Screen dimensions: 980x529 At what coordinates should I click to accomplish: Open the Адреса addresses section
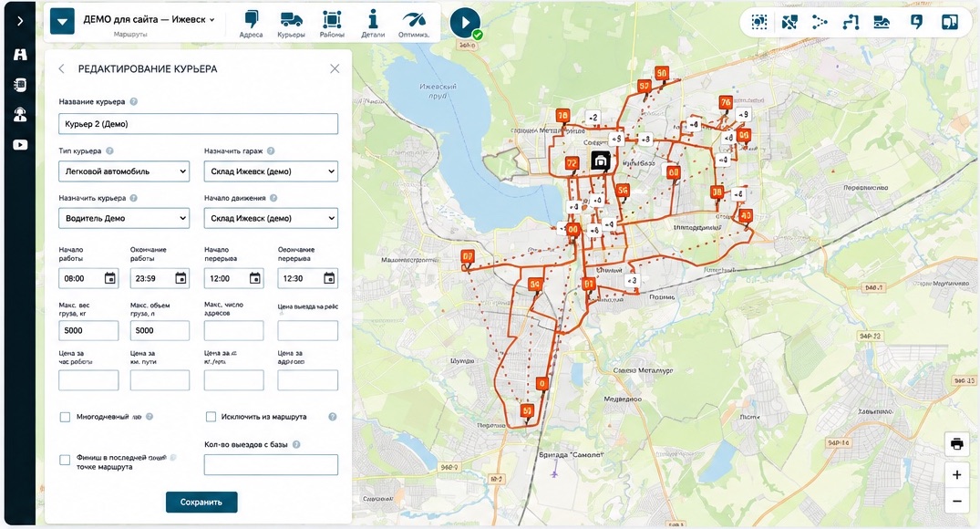coord(251,25)
